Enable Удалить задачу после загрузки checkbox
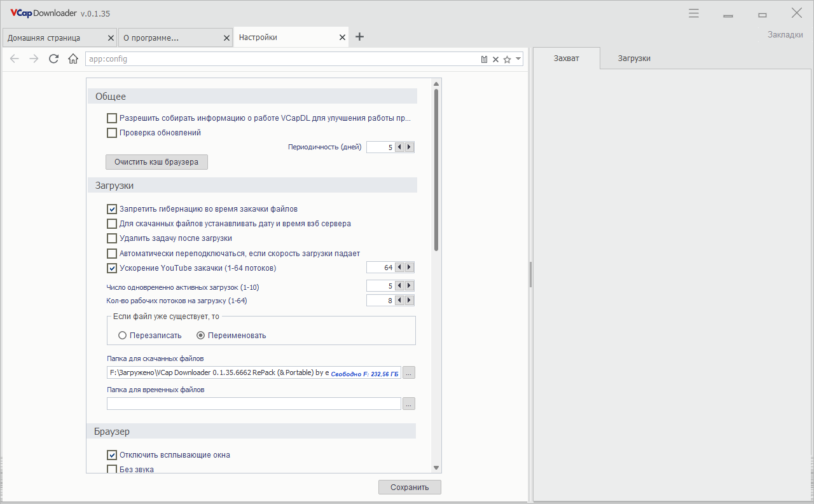This screenshot has width=814, height=504. (x=112, y=238)
